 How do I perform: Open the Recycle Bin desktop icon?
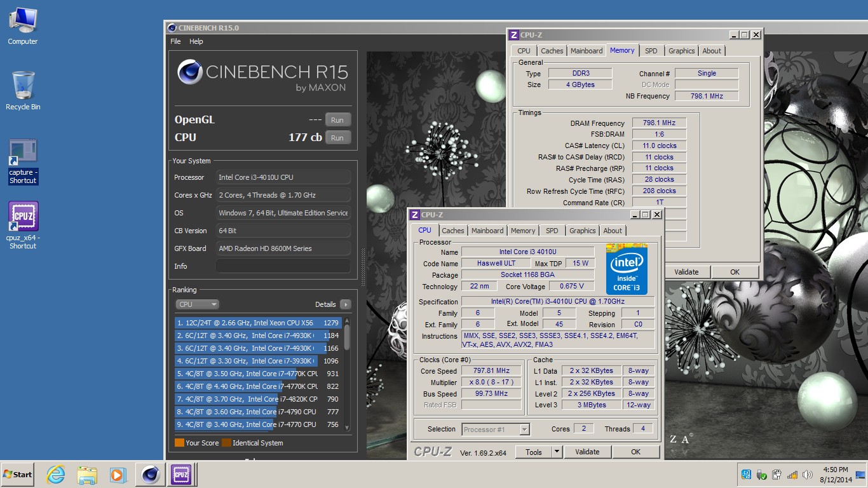(23, 91)
